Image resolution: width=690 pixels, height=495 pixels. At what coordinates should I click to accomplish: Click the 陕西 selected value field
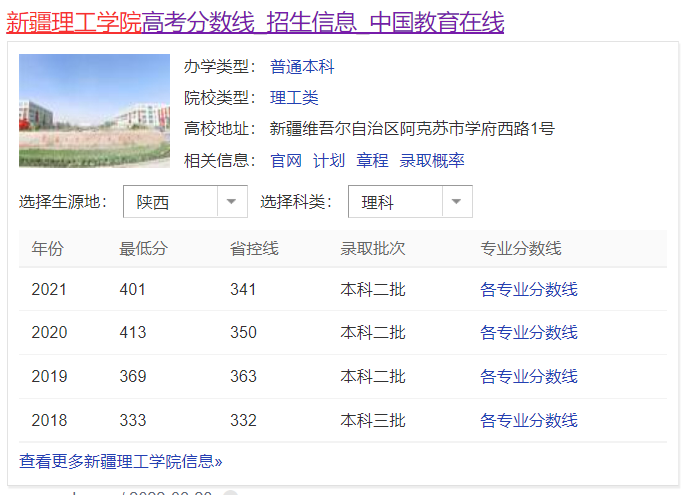click(171, 202)
